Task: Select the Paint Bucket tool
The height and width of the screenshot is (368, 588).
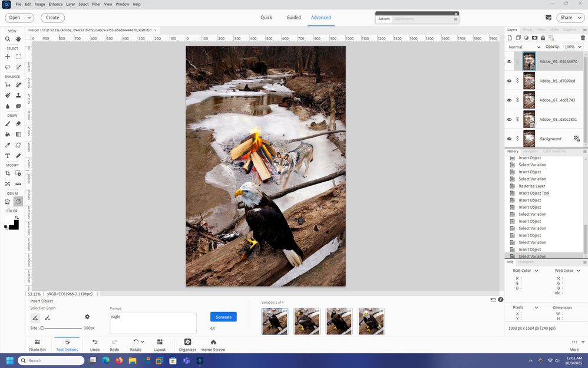Action: click(8, 134)
